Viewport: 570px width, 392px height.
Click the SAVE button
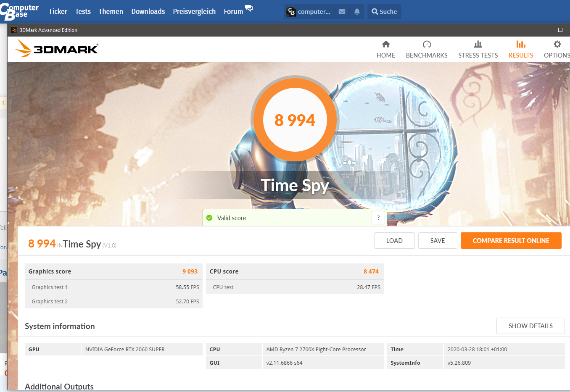point(438,240)
